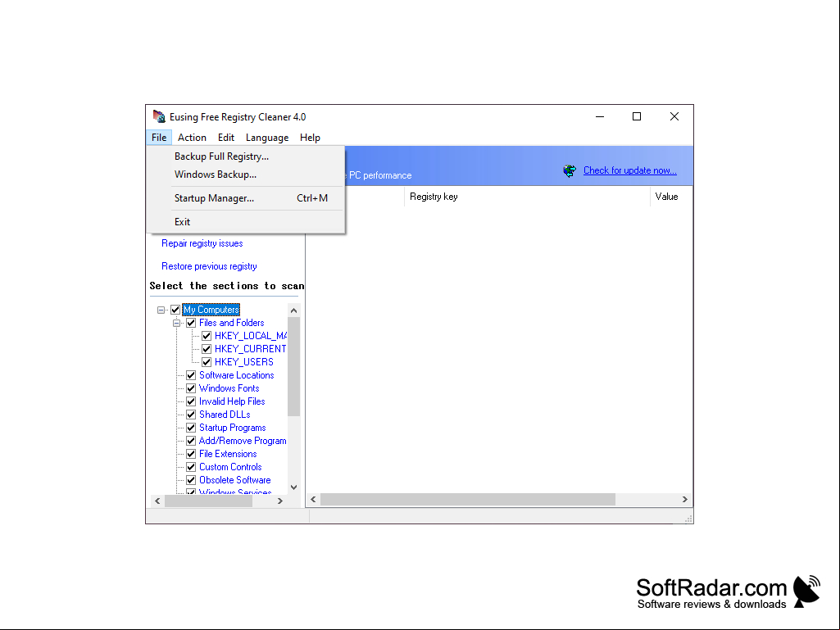This screenshot has width=840, height=630.
Task: Open the Action menu
Action: [x=192, y=138]
